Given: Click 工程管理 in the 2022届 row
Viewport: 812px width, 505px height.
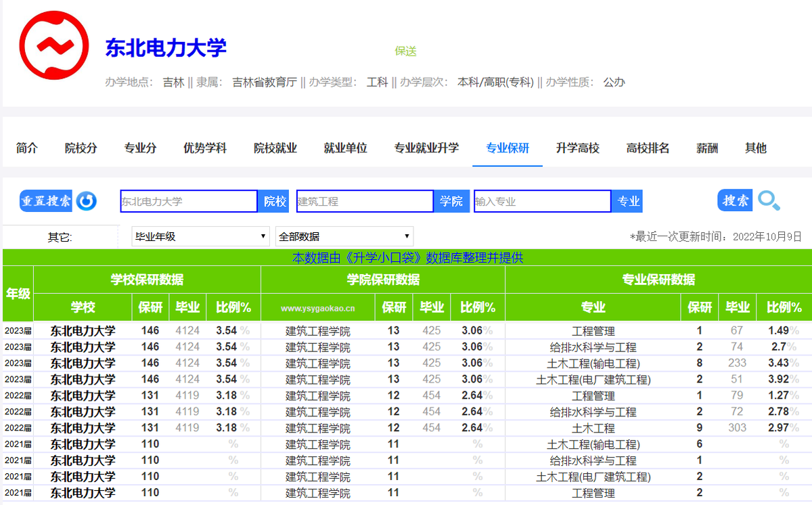Looking at the screenshot, I should click(593, 396).
